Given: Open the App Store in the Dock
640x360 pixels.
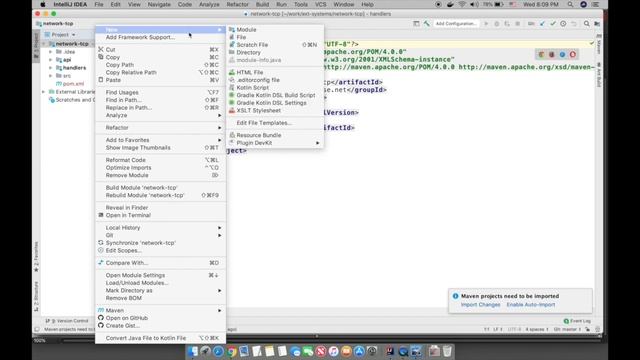Looking at the screenshot, I should pyautogui.click(x=359, y=351).
